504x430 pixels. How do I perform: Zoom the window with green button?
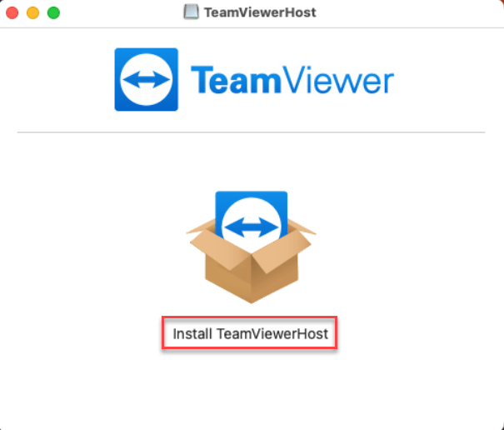pos(53,12)
